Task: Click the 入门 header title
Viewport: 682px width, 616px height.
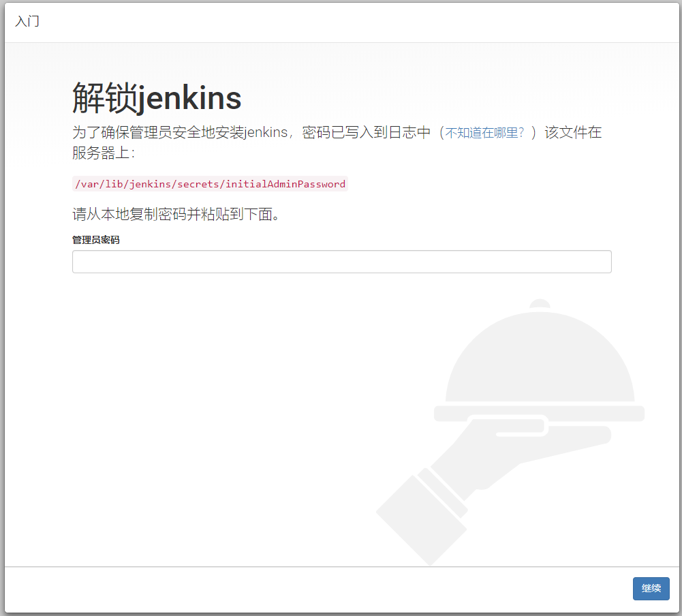Action: click(27, 21)
